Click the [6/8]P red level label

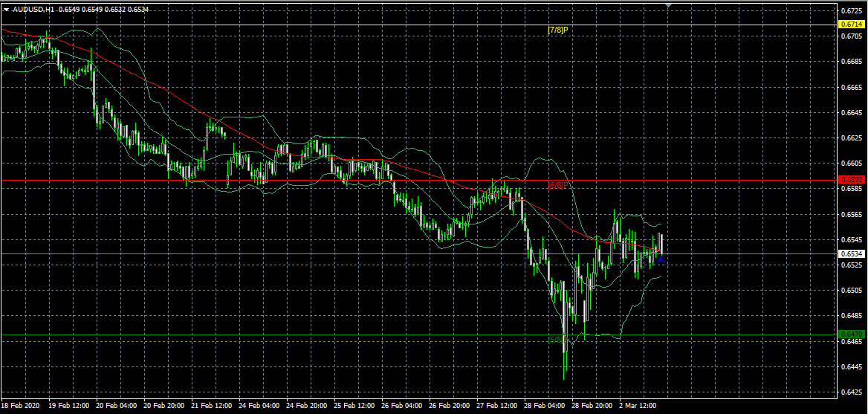click(557, 185)
